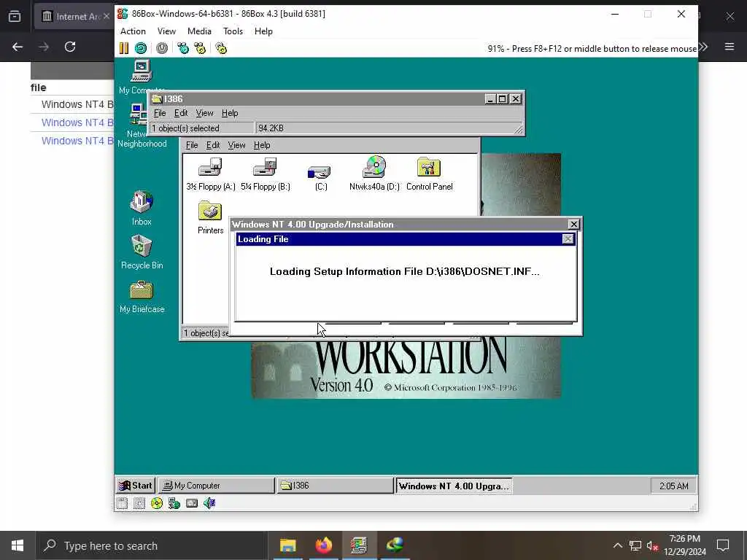The width and height of the screenshot is (747, 560).
Task: Click the second Windows NT4 B link
Action: click(77, 122)
